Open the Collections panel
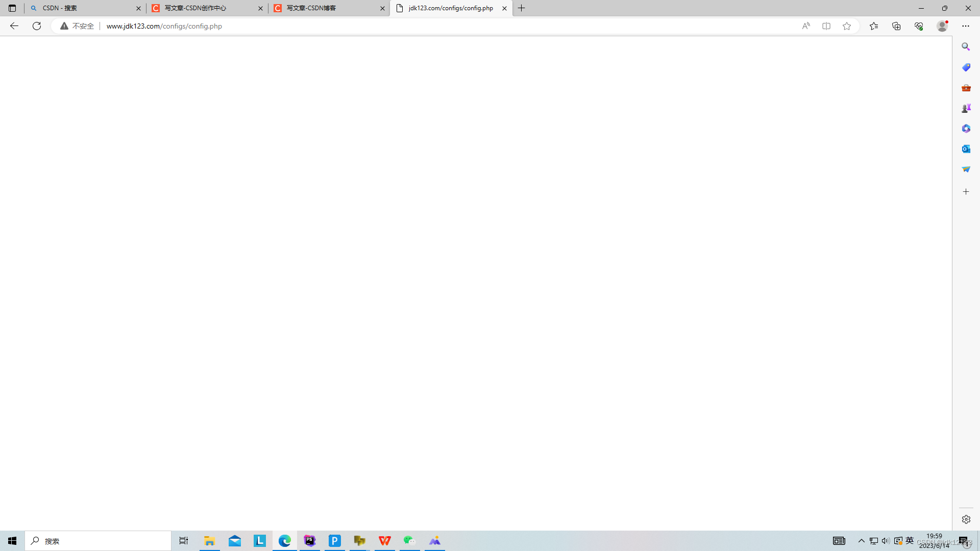Viewport: 980px width, 551px height. point(896,26)
